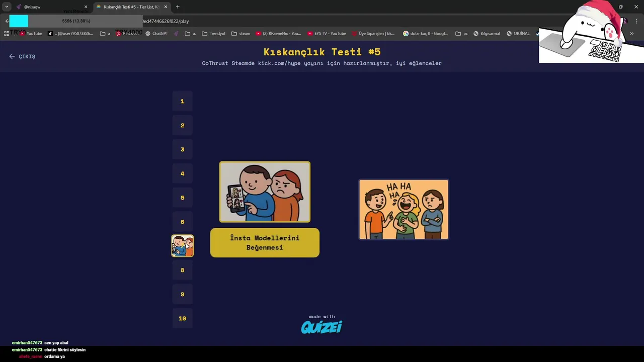
Task: Pick rank slot 10
Action: tap(183, 318)
